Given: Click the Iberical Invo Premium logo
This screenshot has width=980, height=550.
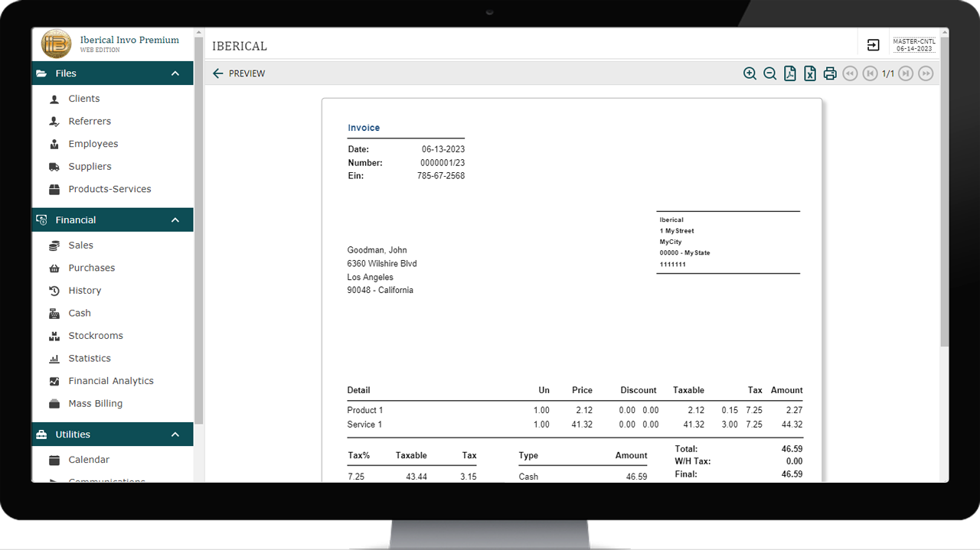Looking at the screenshot, I should click(x=56, y=44).
